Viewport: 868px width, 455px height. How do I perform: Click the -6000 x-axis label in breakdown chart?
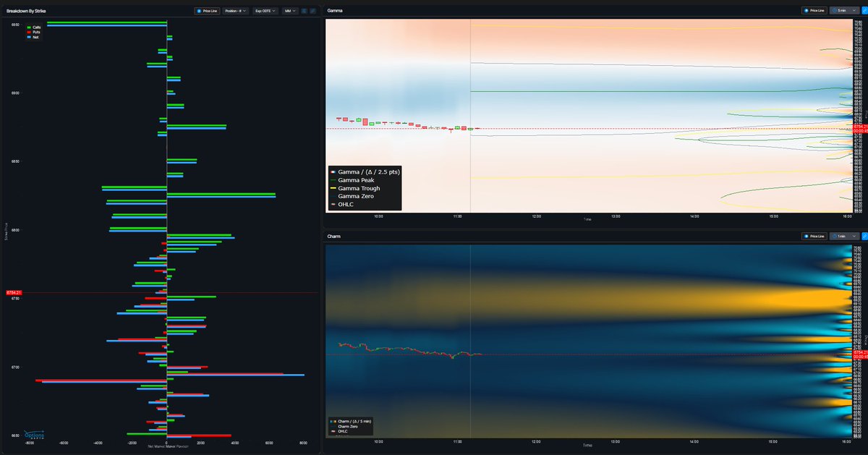point(64,443)
